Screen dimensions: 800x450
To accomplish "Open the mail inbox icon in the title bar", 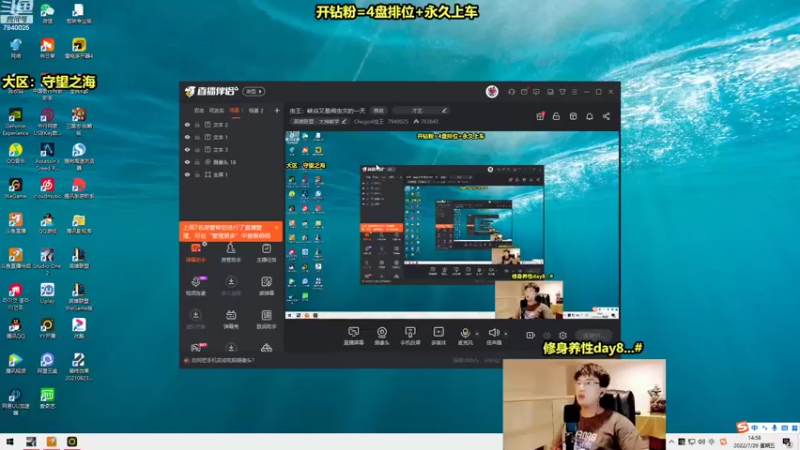I will [x=524, y=92].
